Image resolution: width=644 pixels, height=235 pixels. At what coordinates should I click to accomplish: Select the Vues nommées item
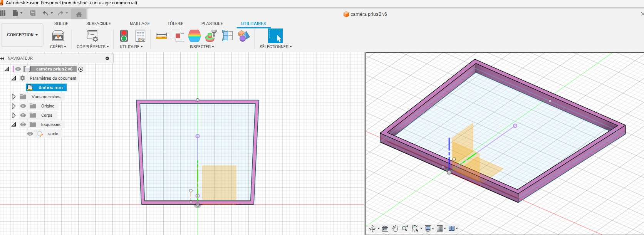[46, 97]
